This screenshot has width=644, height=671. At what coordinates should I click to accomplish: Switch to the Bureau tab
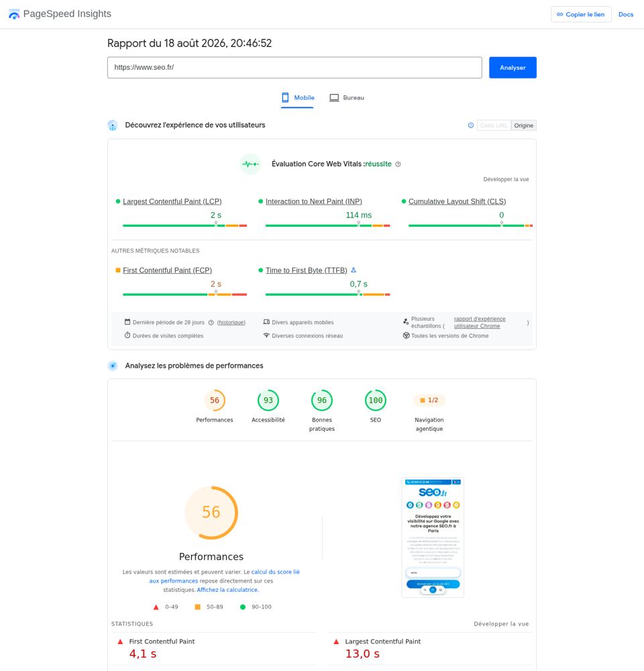[x=347, y=98]
